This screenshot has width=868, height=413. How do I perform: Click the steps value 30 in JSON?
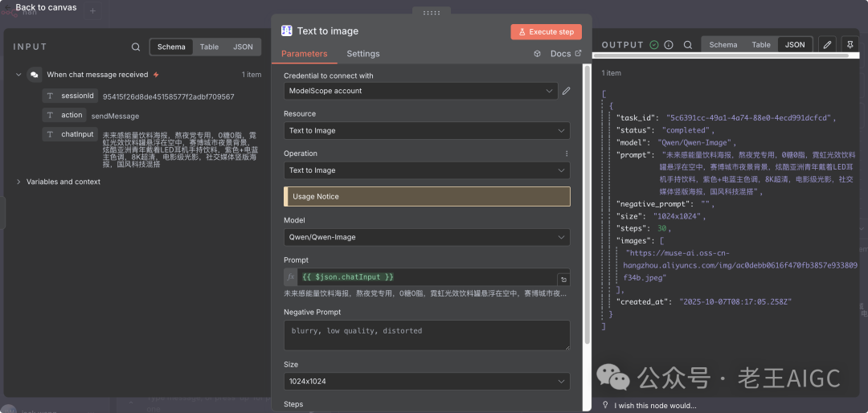click(x=662, y=229)
